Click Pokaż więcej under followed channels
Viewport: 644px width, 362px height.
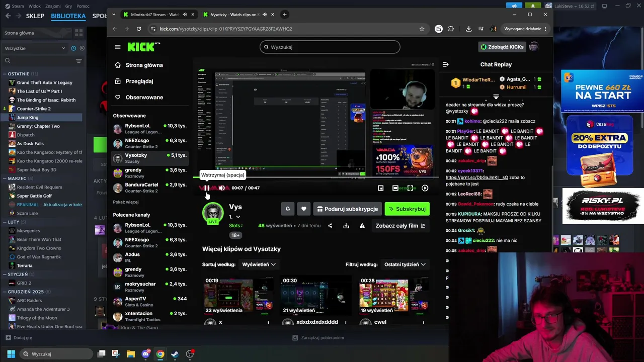coord(126,202)
